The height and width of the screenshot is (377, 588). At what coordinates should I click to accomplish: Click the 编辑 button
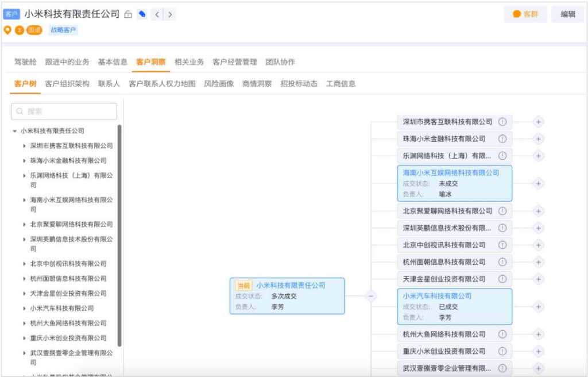pyautogui.click(x=567, y=14)
